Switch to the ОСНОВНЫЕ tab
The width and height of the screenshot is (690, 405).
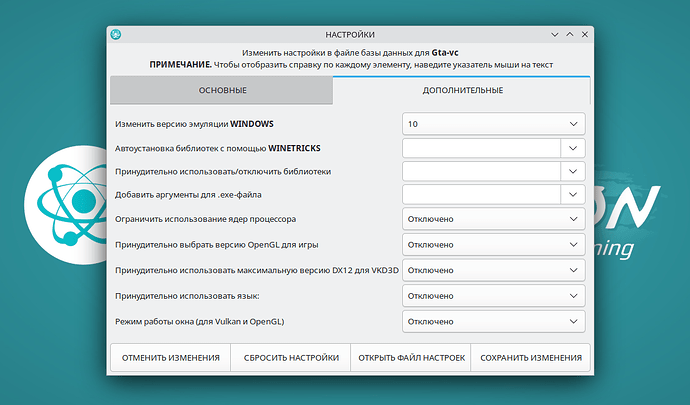(x=221, y=91)
